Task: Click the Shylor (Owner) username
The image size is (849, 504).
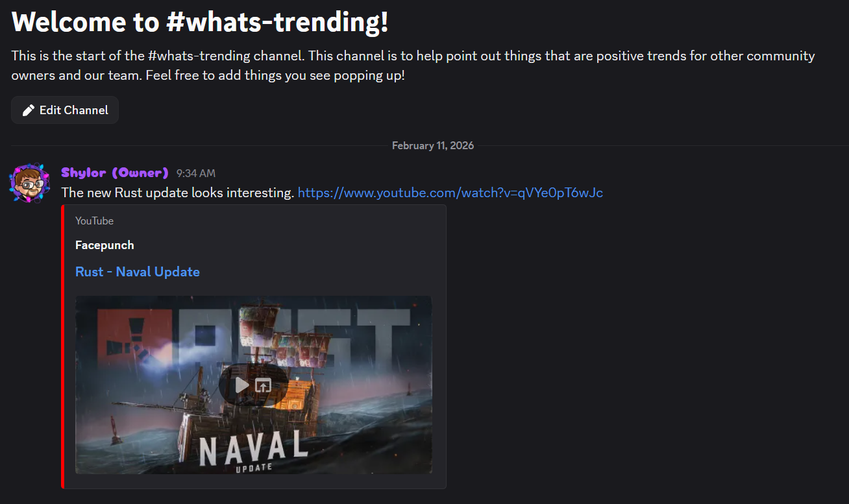Action: click(115, 173)
